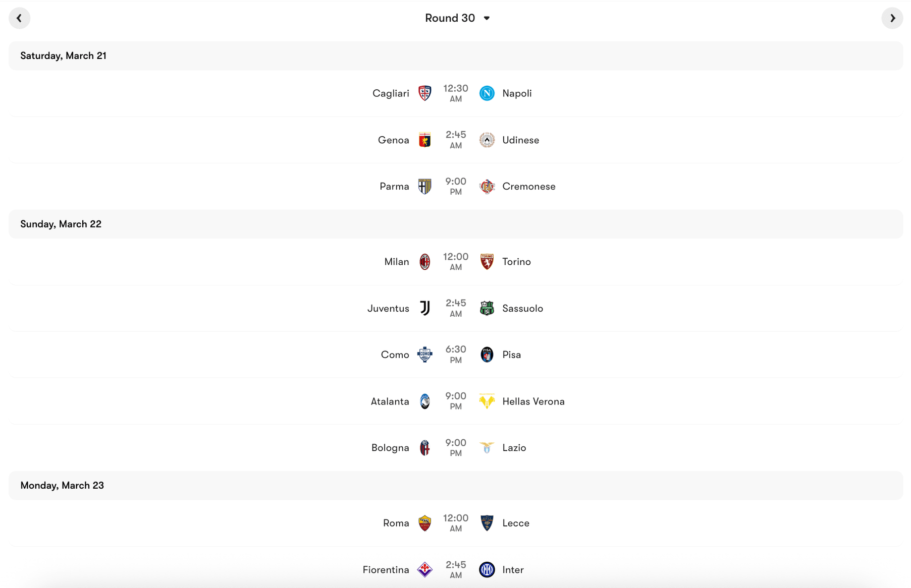Select the Hellas Verona team name
The image size is (911, 588).
[533, 401]
